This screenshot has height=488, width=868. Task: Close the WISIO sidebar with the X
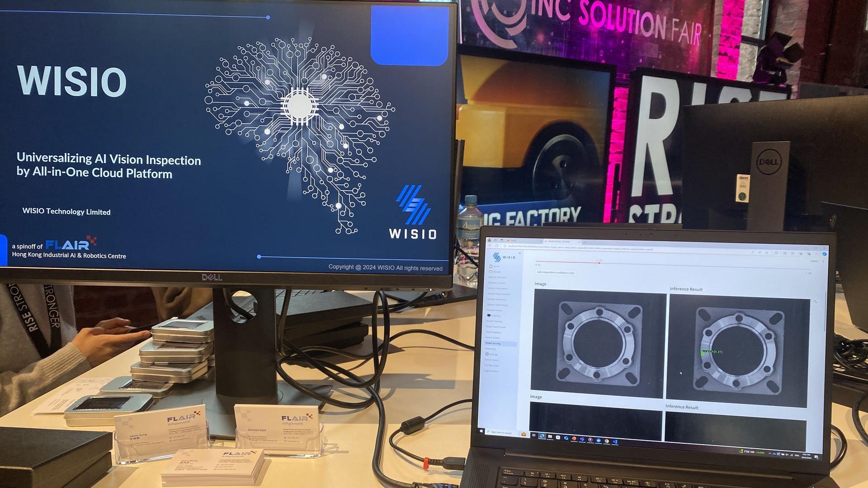click(x=520, y=253)
